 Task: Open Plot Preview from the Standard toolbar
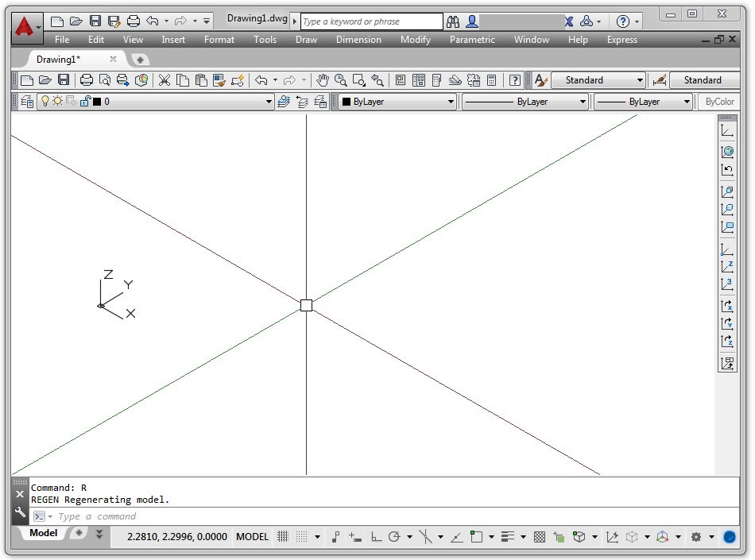coord(104,80)
